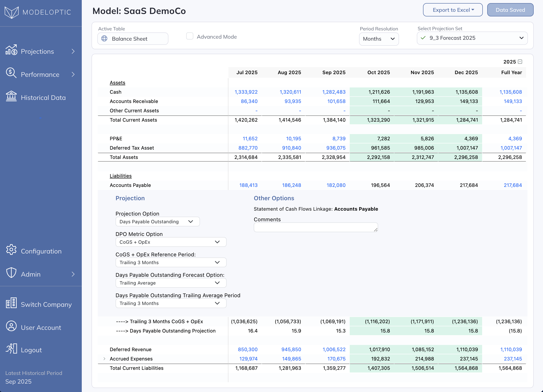
Task: Open the Period Resolution Months dropdown
Action: pyautogui.click(x=379, y=39)
